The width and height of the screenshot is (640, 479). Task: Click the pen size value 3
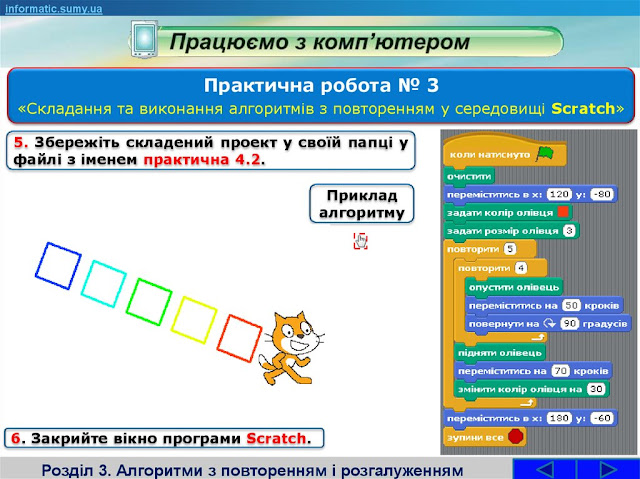[x=569, y=231]
